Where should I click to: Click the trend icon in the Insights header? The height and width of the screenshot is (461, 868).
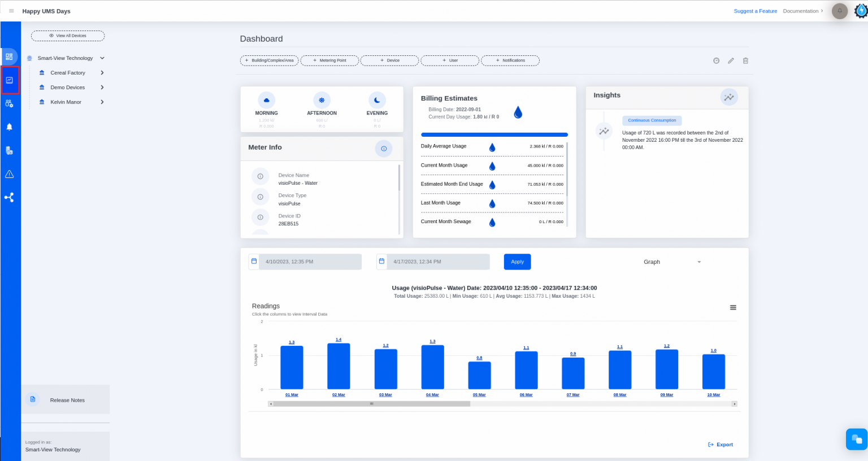point(729,97)
